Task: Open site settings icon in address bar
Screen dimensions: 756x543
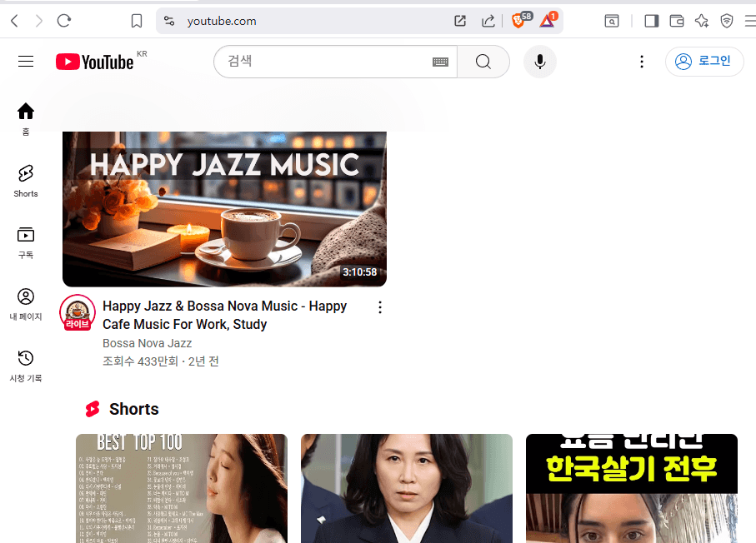Action: point(169,21)
